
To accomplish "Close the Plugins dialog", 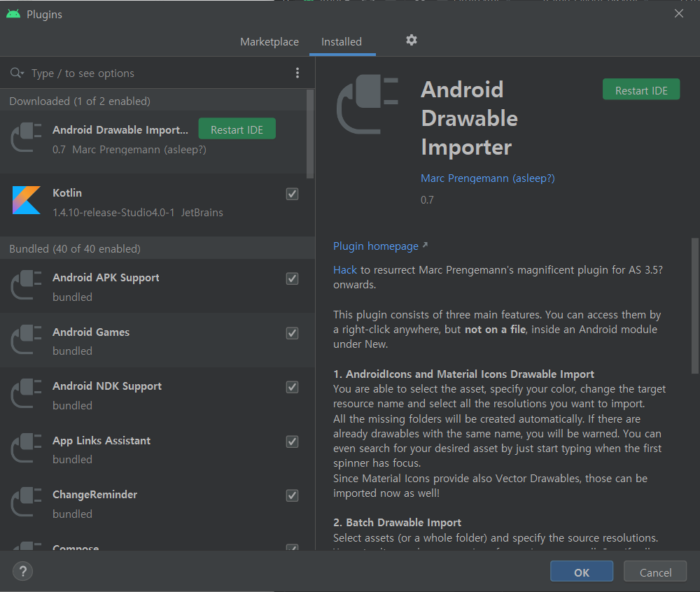I will coord(678,13).
